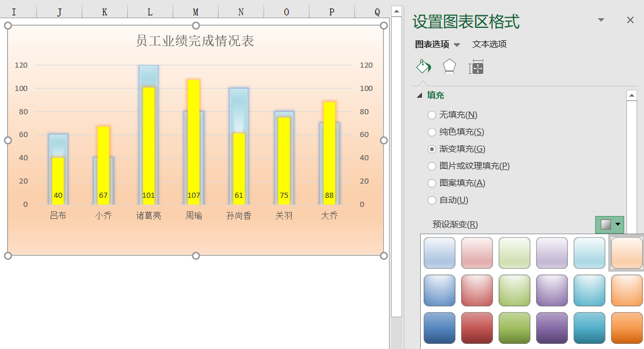Pick dark green gradient in third row
Screen dimensions: 644x349
[x=514, y=328]
